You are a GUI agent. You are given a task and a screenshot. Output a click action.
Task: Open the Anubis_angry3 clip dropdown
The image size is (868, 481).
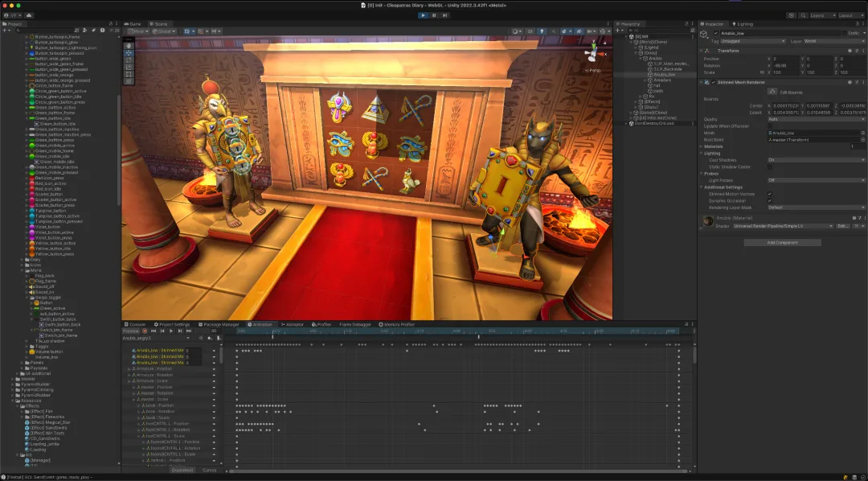click(156, 338)
